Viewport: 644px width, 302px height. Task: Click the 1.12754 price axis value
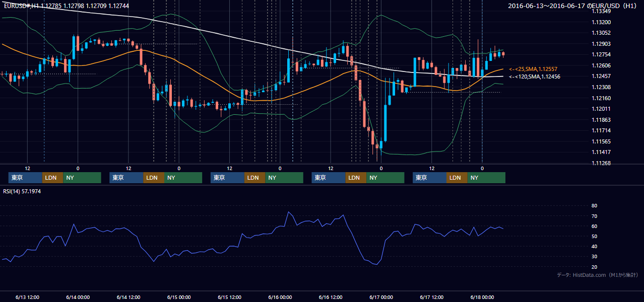coord(601,54)
